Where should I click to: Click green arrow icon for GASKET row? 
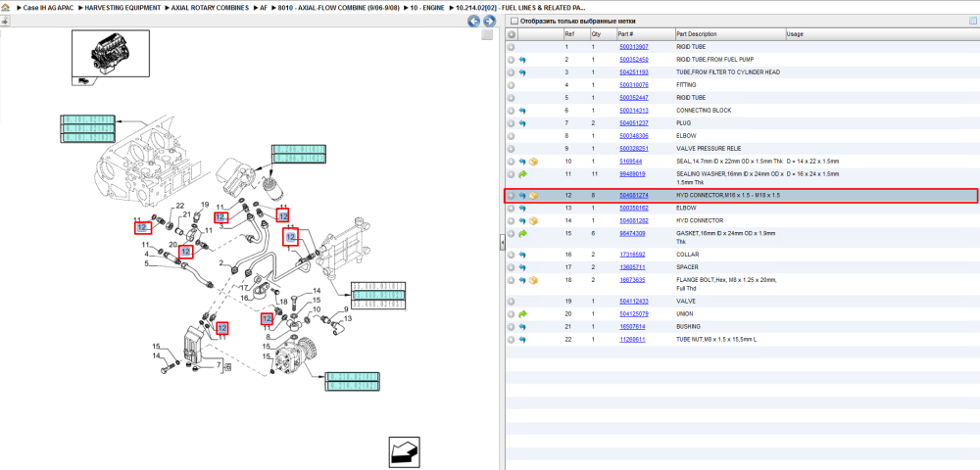522,233
